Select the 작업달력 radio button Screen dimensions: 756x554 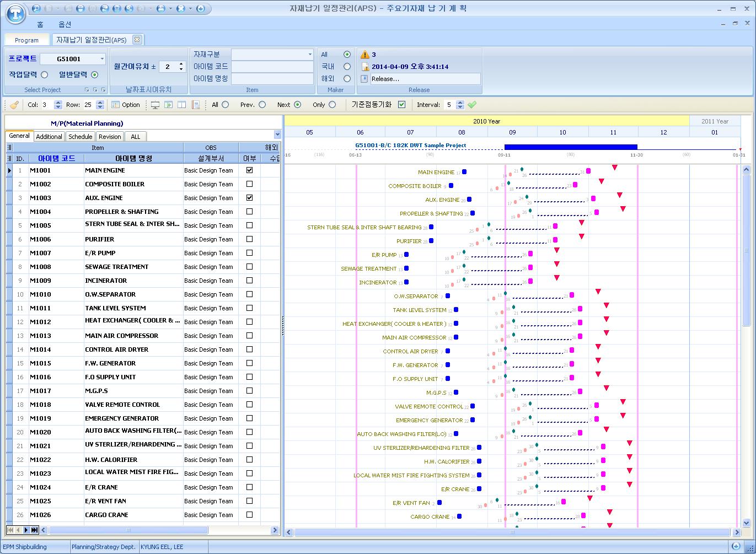click(45, 74)
